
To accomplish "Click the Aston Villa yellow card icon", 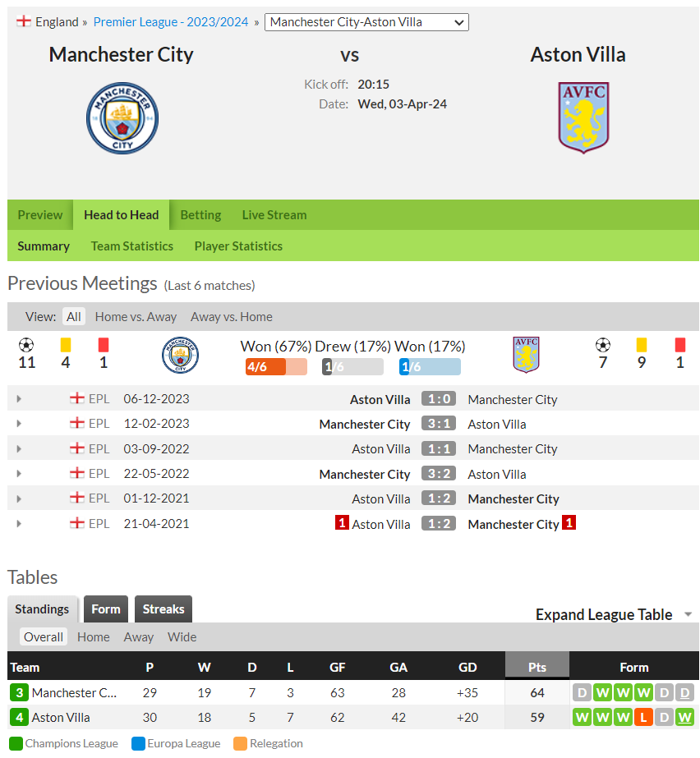I will (x=642, y=345).
